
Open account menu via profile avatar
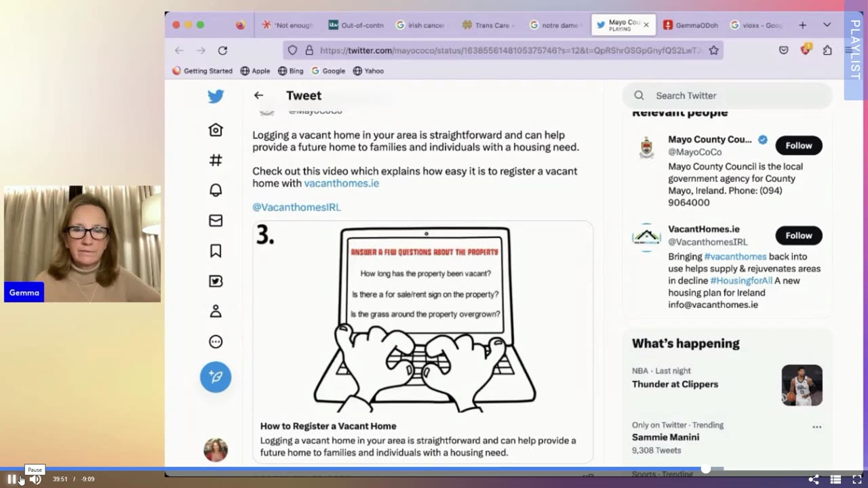pos(216,450)
